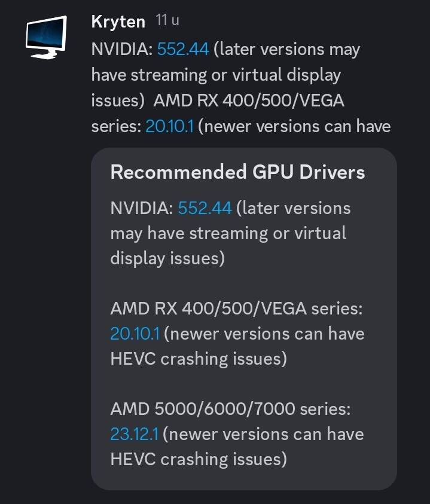This screenshot has width=430, height=504.
Task: Click "AMD RX 400/500/VEGA series:" in the embed
Action: click(x=237, y=308)
